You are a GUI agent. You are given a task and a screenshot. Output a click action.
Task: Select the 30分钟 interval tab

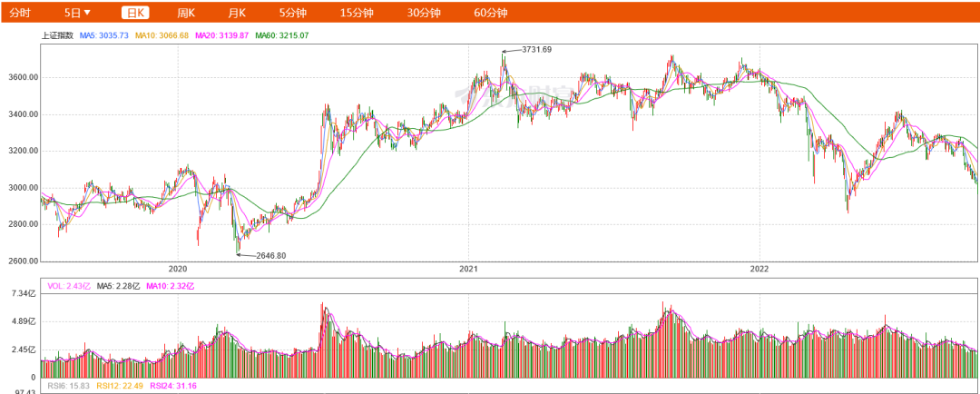pos(424,13)
